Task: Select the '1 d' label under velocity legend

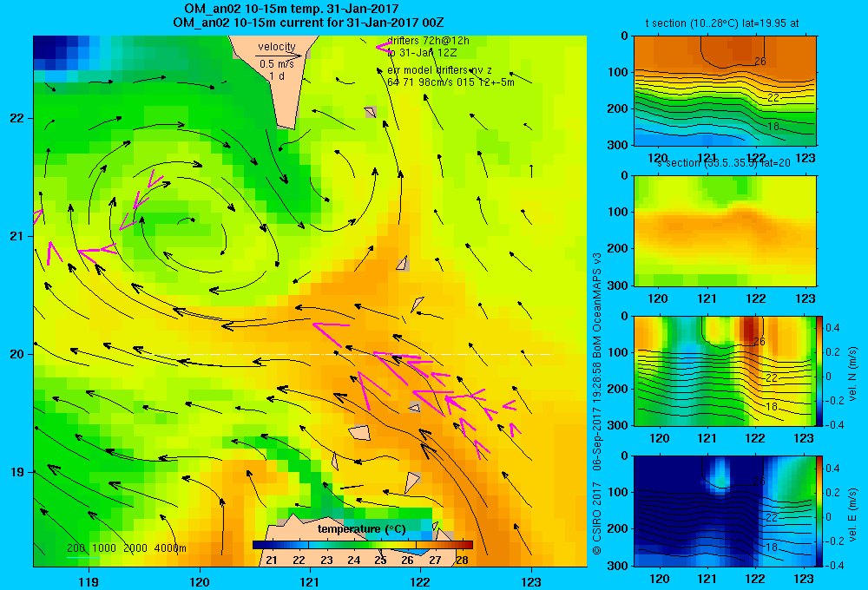Action: [x=277, y=76]
